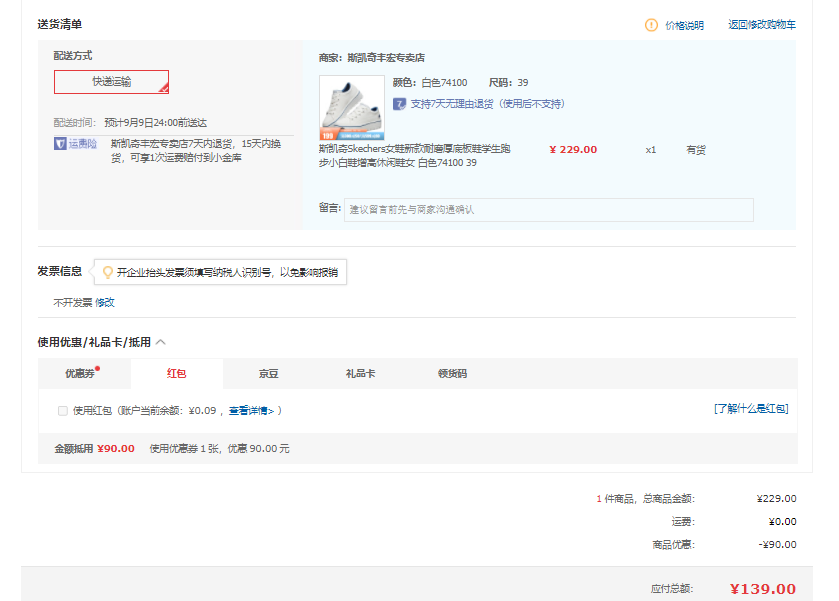Open the 京豆 tab

click(269, 374)
